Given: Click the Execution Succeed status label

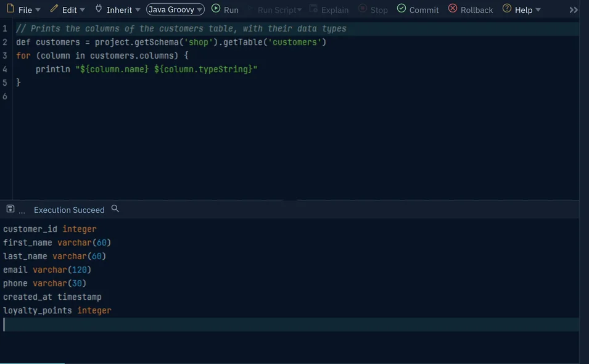Looking at the screenshot, I should click(x=69, y=210).
